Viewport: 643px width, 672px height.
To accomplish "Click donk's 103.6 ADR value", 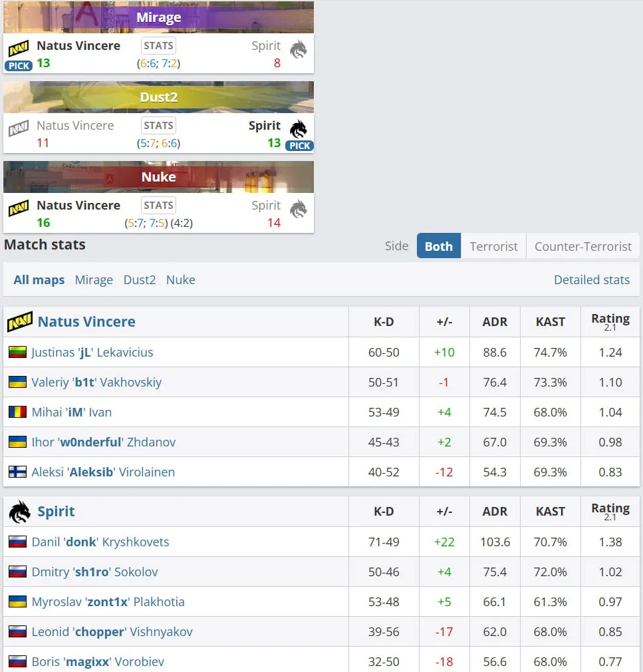I will point(495,542).
